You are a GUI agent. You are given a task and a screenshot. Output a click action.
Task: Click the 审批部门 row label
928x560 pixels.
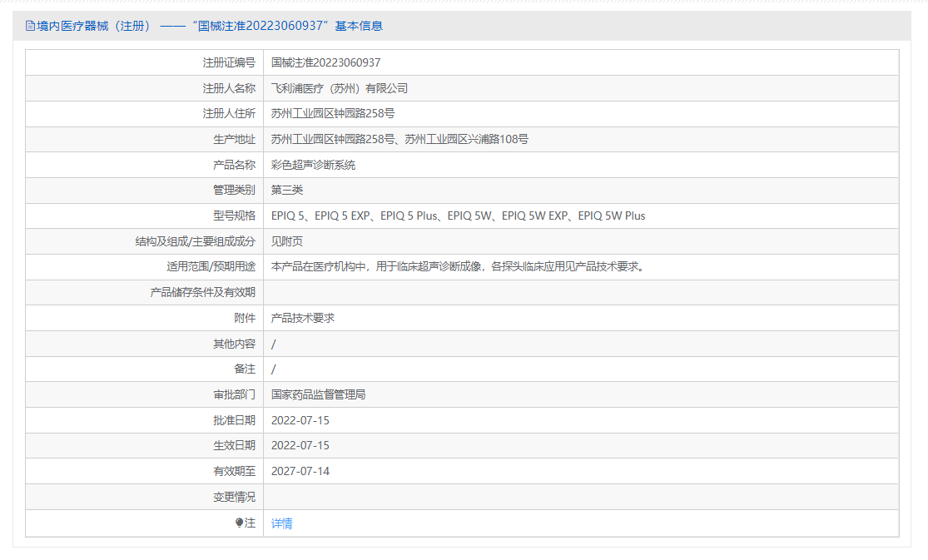point(235,394)
